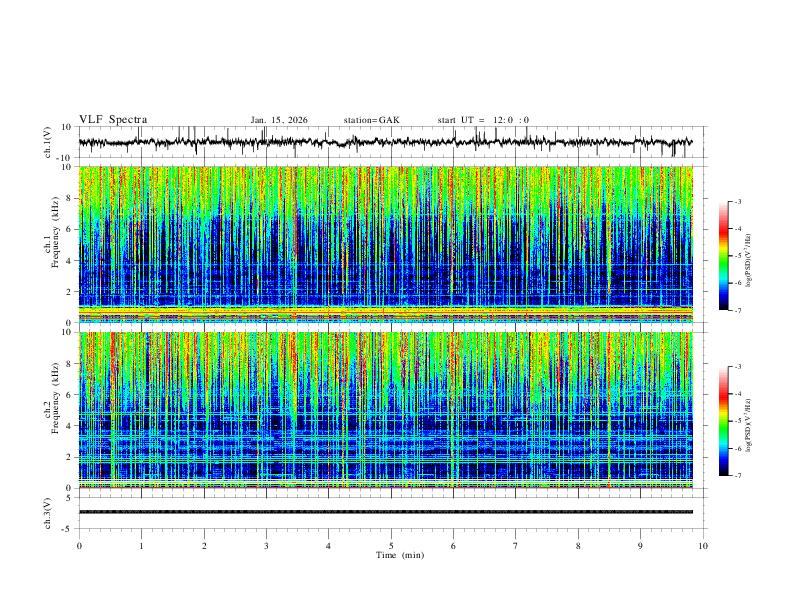Click the '-3' label on ch.1 color bar

[737, 201]
